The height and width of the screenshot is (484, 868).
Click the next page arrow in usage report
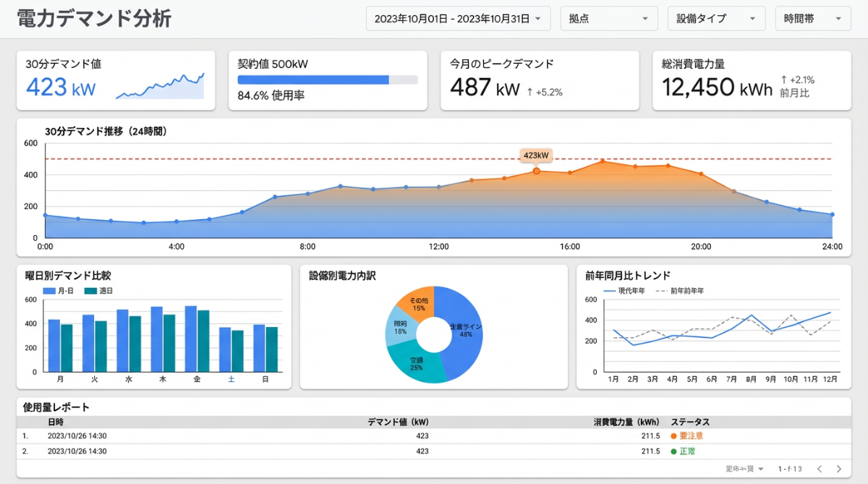coord(838,469)
